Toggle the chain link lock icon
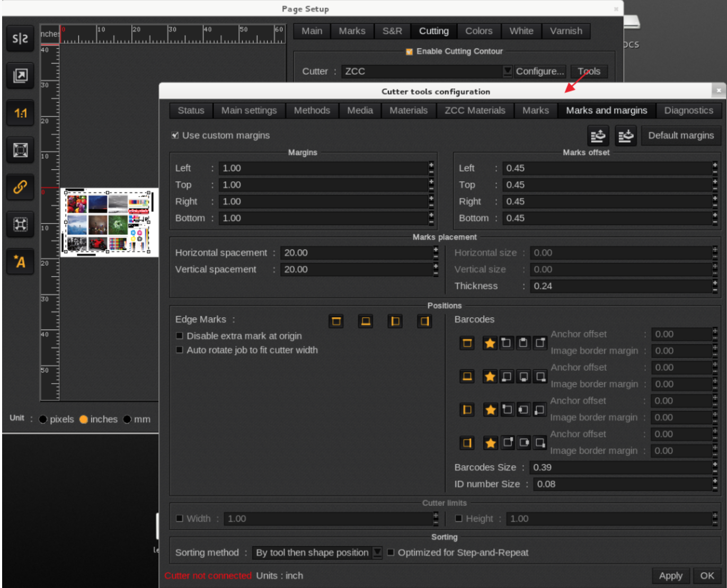 (20, 187)
